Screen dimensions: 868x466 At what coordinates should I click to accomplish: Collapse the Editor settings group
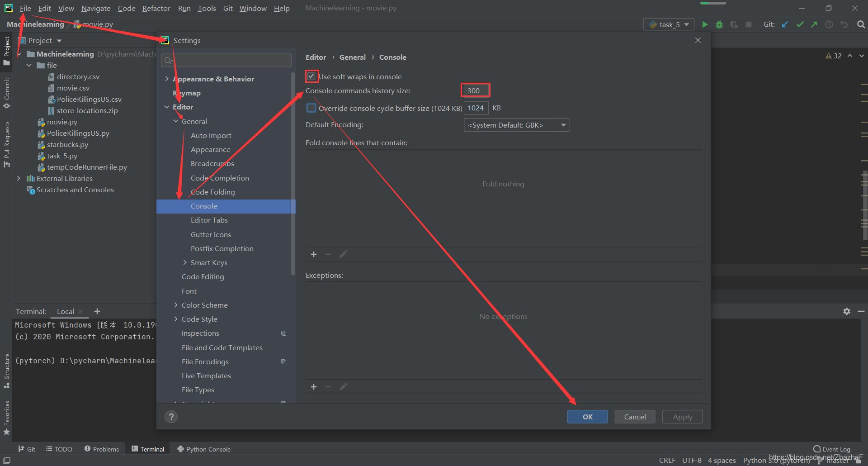[167, 107]
